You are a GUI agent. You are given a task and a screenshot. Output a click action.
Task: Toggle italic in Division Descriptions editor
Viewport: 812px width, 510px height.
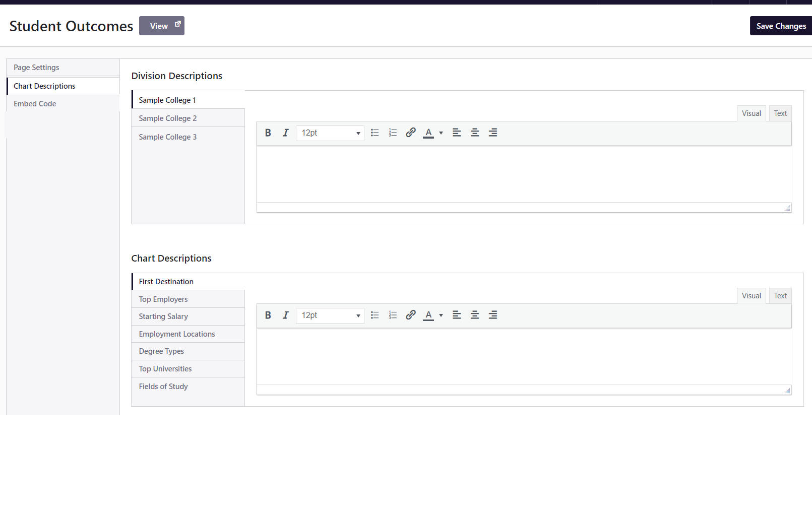[286, 133]
